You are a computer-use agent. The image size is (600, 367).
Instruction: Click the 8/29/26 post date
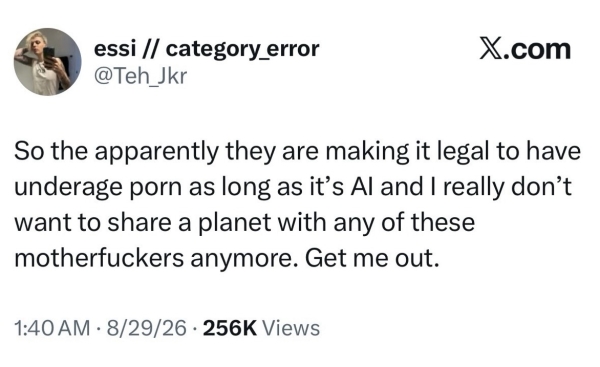(147, 328)
